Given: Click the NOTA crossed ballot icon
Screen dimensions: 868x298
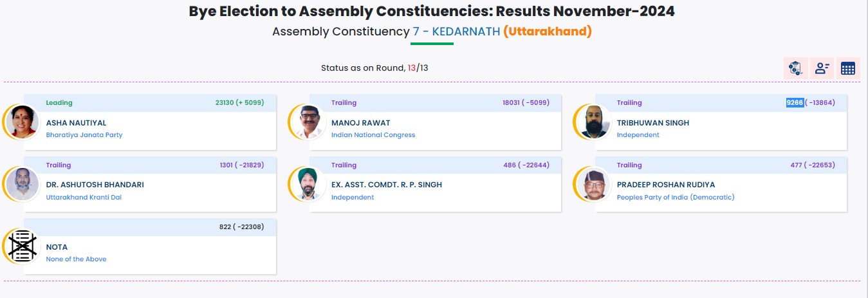Looking at the screenshot, I should pyautogui.click(x=23, y=247).
